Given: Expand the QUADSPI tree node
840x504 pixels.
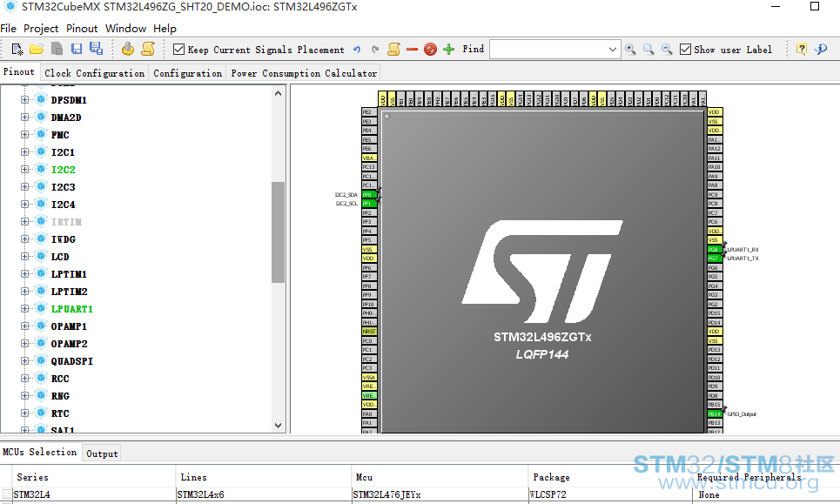Looking at the screenshot, I should pos(24,361).
